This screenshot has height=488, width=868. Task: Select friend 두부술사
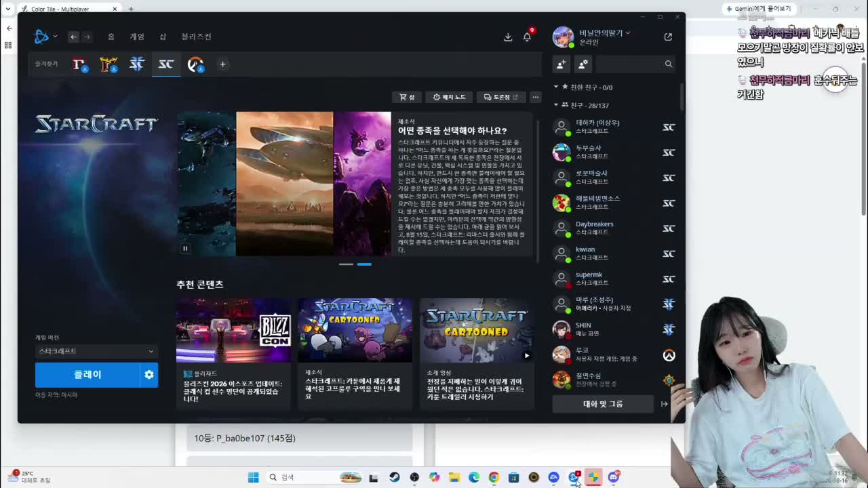coord(614,152)
